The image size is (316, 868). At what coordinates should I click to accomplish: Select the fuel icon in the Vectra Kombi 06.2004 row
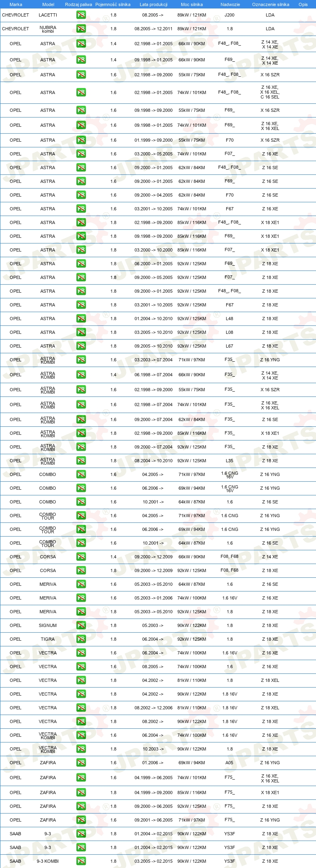point(81,735)
